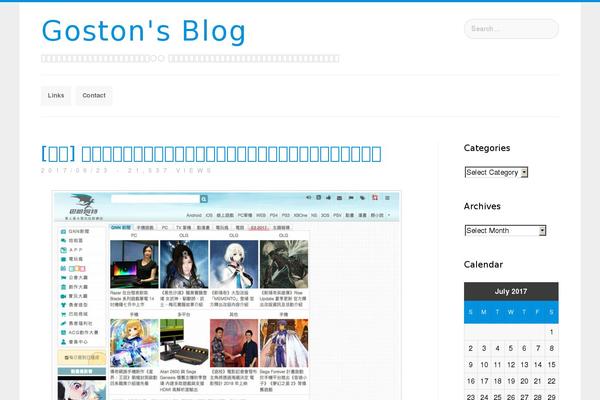
Task: Select calendar day 5
Action: [x=511, y=348]
